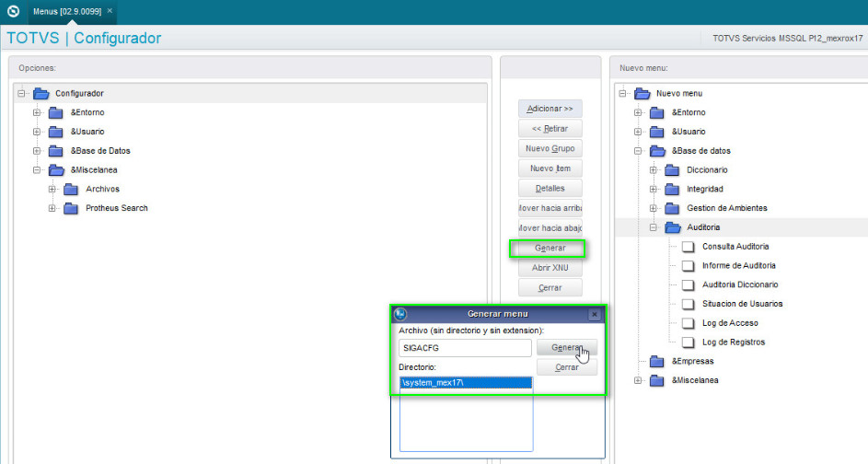The width and height of the screenshot is (868, 464).
Task: Expand Gestion de Ambientes node
Action: coord(654,208)
